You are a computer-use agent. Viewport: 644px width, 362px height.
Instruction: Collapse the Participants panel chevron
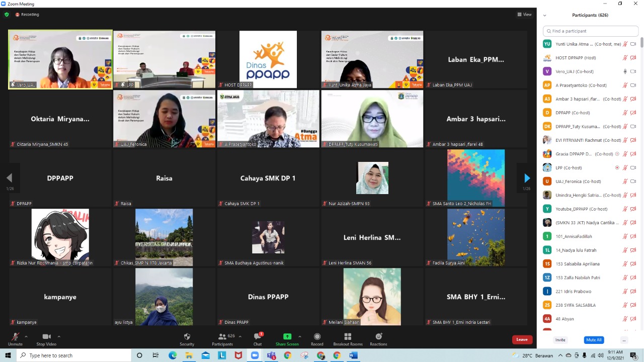pos(544,16)
